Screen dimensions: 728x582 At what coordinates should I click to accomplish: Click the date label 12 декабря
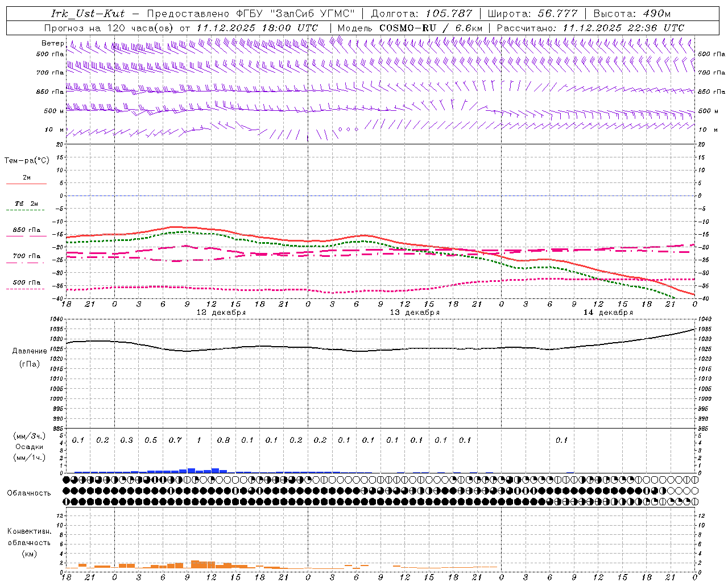pyautogui.click(x=221, y=313)
